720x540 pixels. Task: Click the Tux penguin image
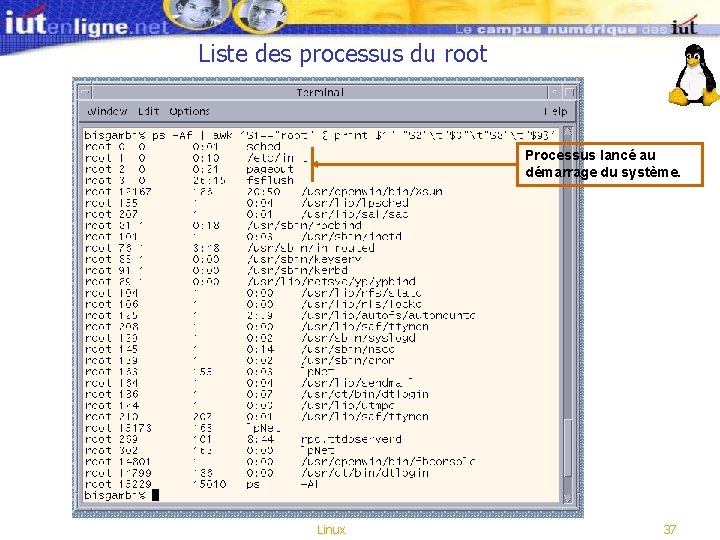[693, 75]
